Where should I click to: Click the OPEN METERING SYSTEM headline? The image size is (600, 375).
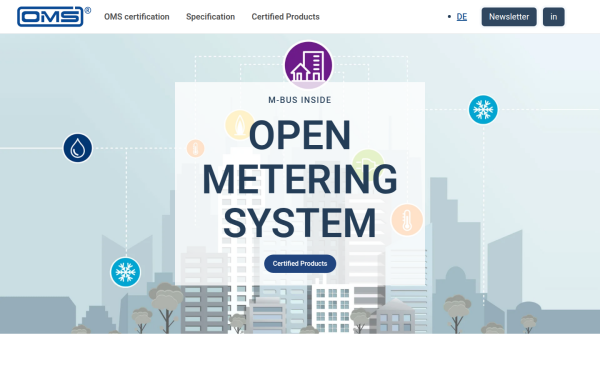[300, 179]
